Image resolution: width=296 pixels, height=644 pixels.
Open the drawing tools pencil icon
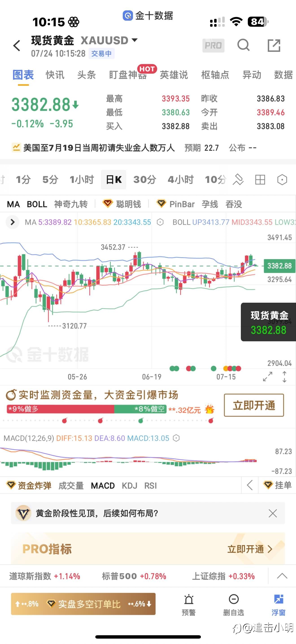[x=238, y=179]
